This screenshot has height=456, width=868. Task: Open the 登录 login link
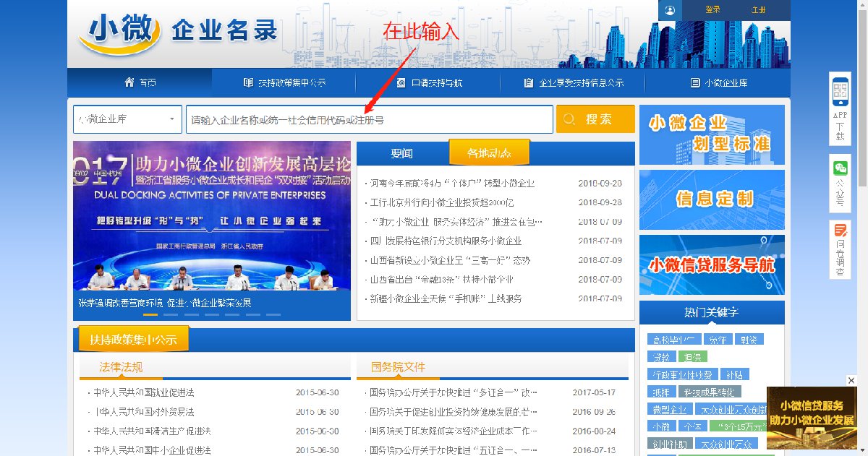coord(712,10)
